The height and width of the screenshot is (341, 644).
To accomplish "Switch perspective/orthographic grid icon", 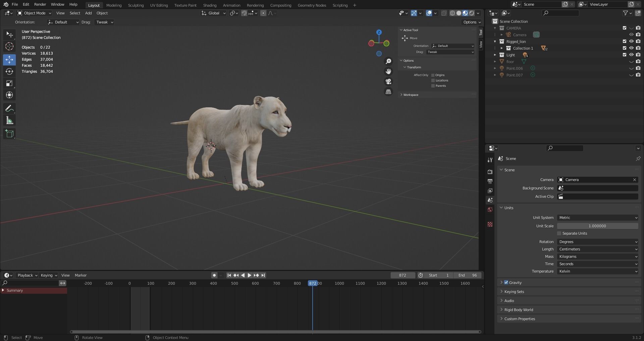I will [x=388, y=92].
